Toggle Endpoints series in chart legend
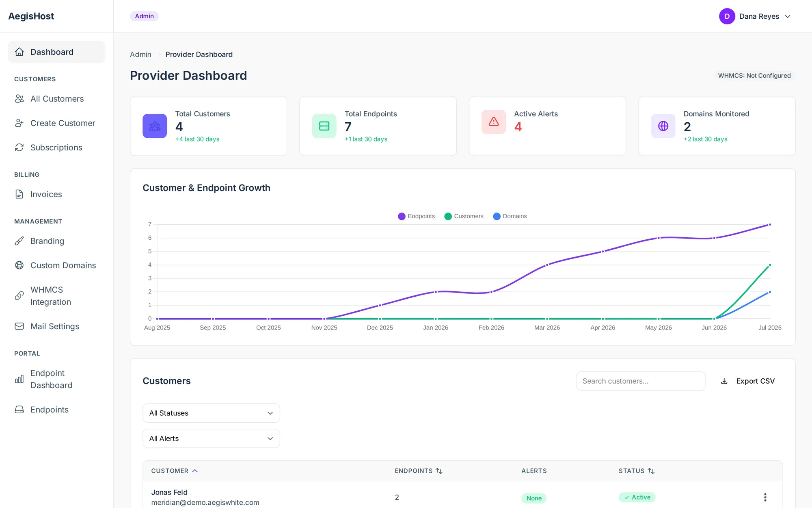This screenshot has width=812, height=508. point(416,216)
